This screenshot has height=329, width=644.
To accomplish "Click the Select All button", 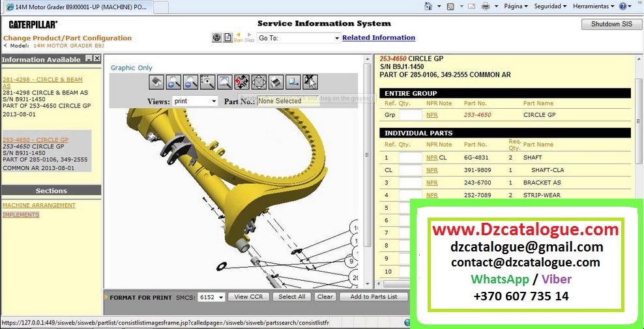I will (x=291, y=296).
